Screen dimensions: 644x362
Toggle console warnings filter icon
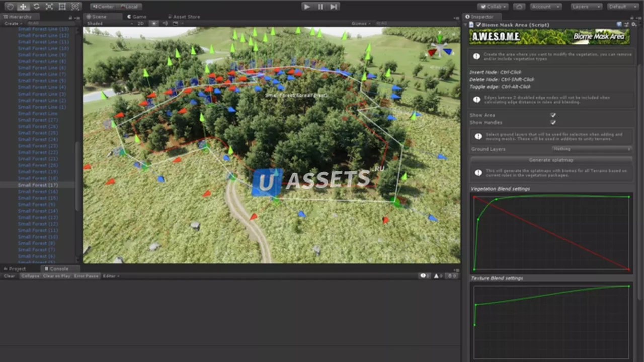tap(438, 276)
